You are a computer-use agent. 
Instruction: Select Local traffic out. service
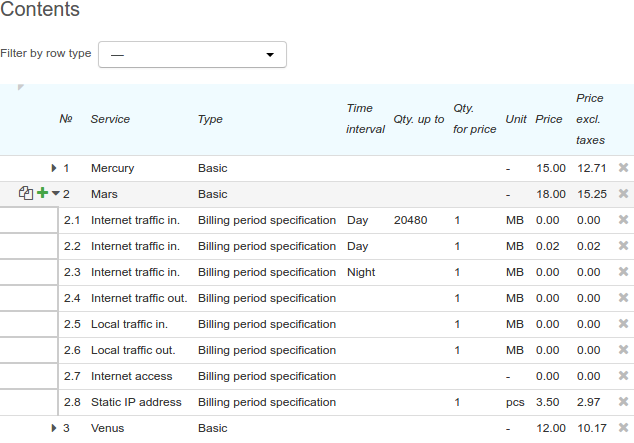(133, 350)
